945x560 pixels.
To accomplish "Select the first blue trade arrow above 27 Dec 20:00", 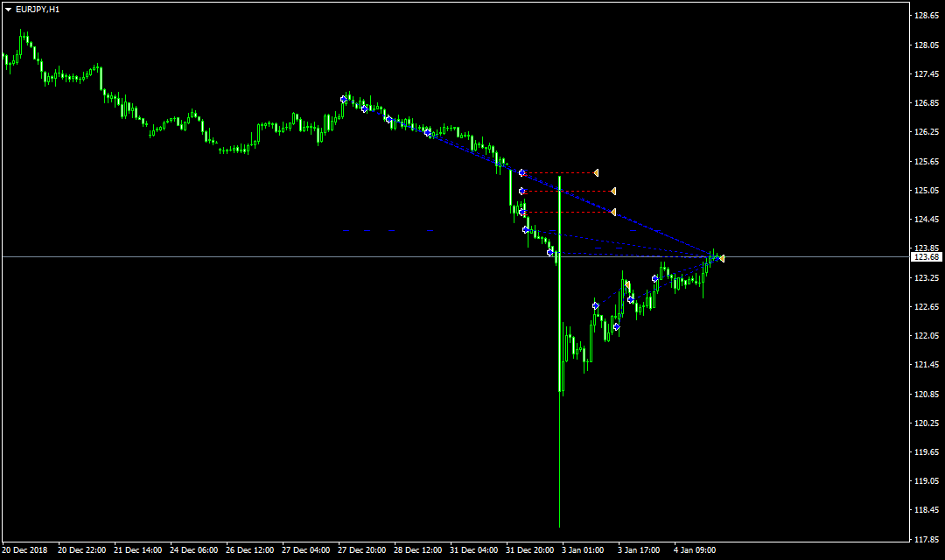I will (344, 100).
